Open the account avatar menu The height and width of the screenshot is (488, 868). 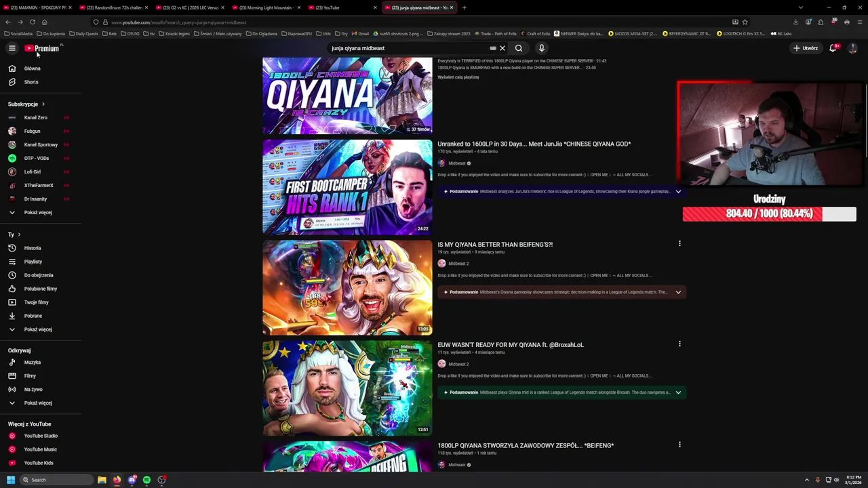click(x=853, y=48)
